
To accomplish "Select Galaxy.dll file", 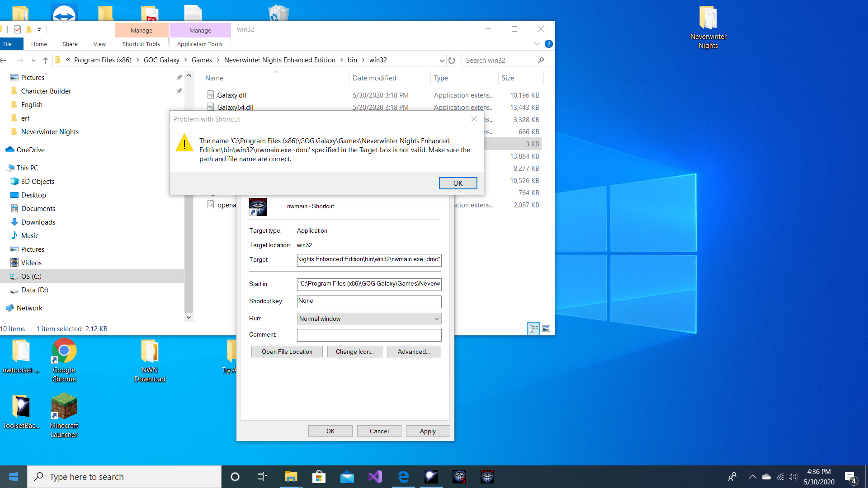I will [231, 95].
